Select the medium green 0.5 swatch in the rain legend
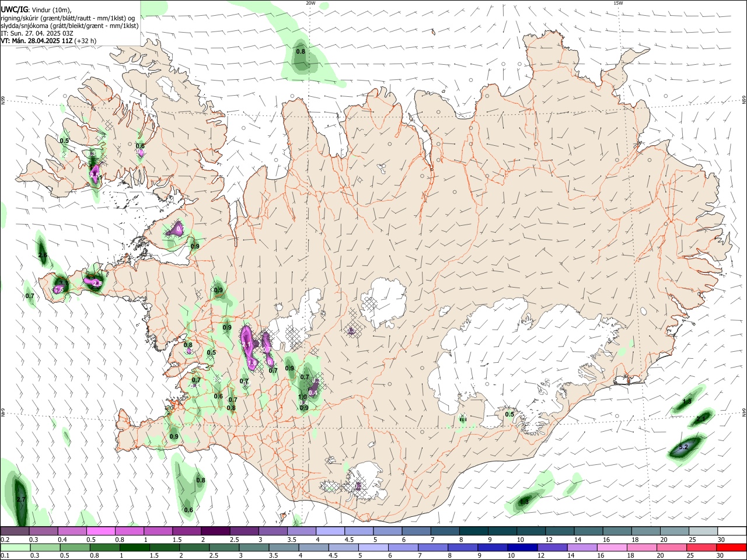This screenshot has height=560, width=747. pyautogui.click(x=75, y=547)
